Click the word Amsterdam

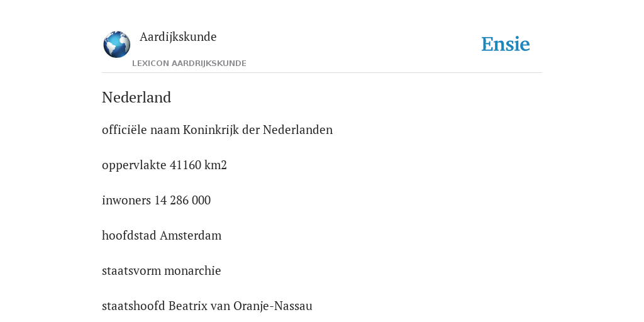[191, 236]
